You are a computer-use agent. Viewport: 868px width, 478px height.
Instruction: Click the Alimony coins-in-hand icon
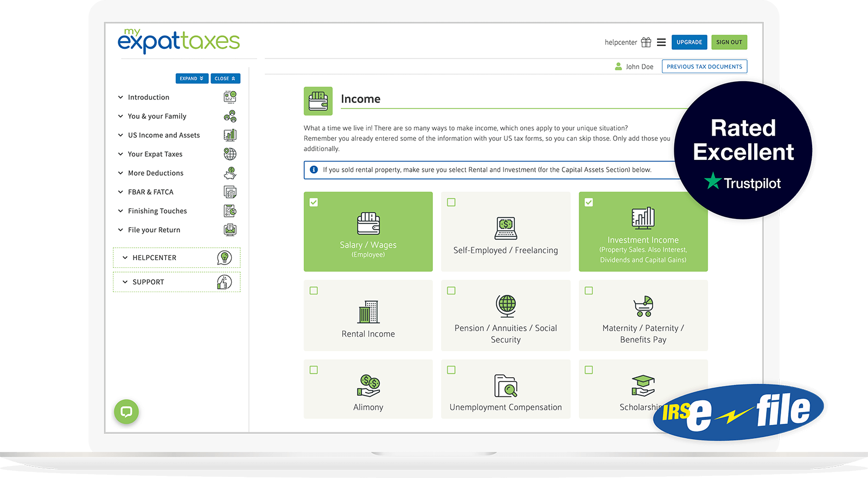368,385
